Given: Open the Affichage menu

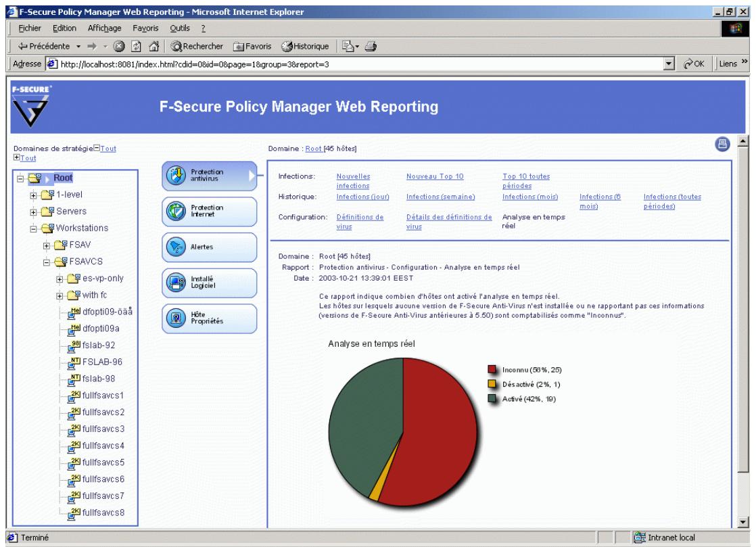Looking at the screenshot, I should (105, 28).
